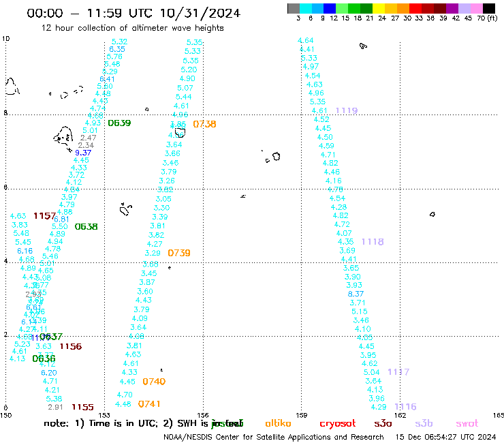Click the wave height value '6.41'
Image resolution: width=504 pixels, height=443 pixels.
(x=107, y=79)
